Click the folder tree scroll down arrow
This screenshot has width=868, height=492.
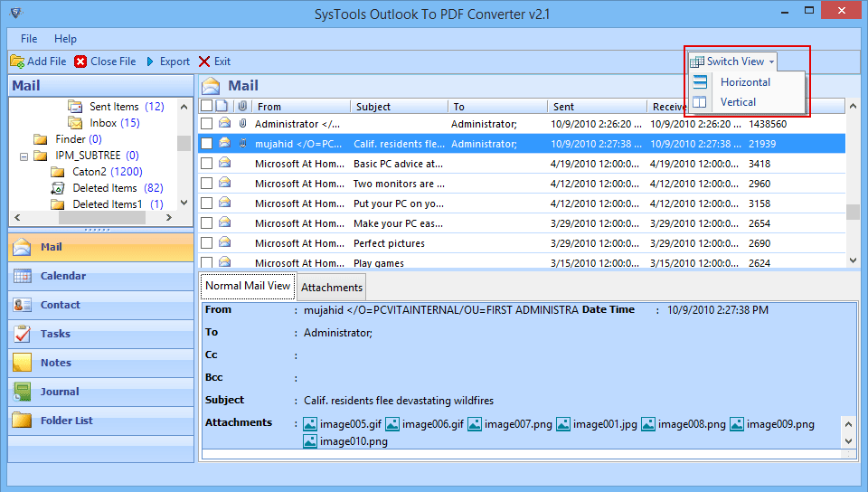tap(184, 203)
